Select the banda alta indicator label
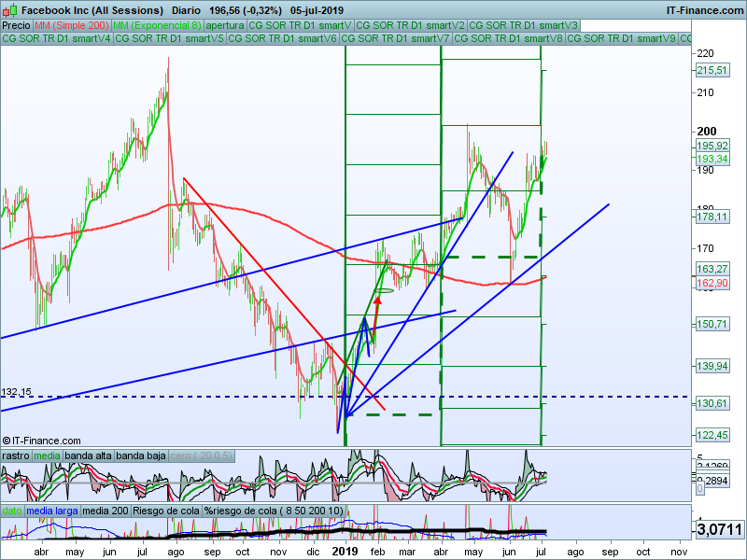The height and width of the screenshot is (560, 747). tap(88, 455)
